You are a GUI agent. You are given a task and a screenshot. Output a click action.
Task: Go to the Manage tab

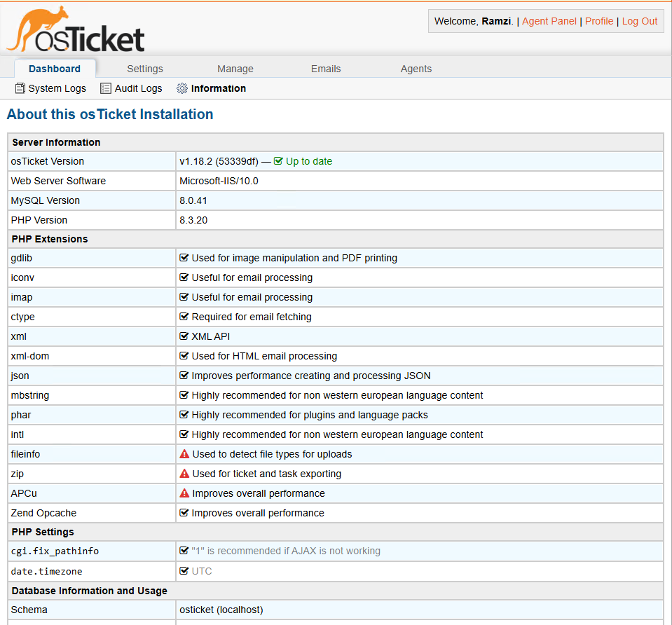235,69
